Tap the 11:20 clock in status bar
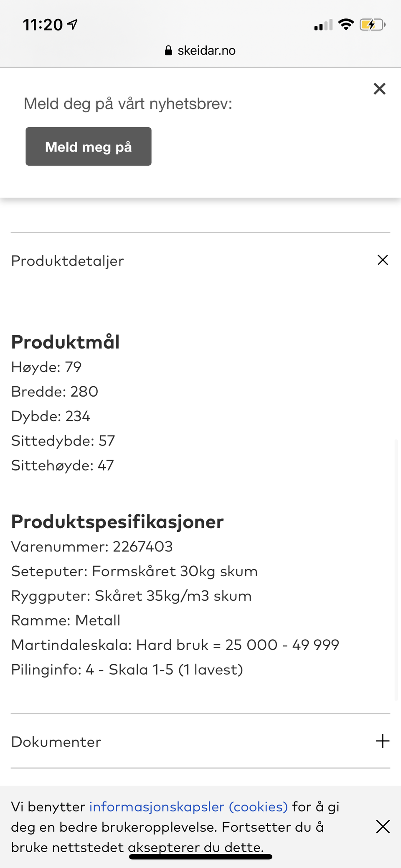 pyautogui.click(x=43, y=25)
